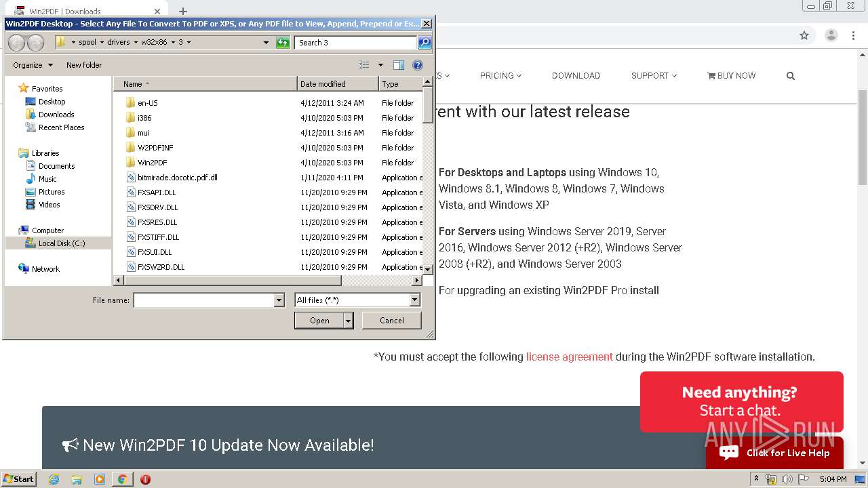868x488 pixels.
Task: Expand SUPPORT menu on website
Action: (x=654, y=76)
